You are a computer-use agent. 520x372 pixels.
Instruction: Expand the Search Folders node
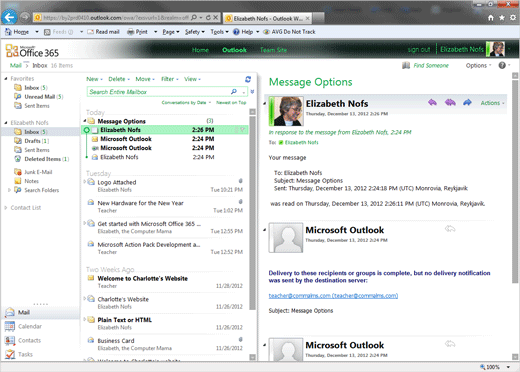9,190
